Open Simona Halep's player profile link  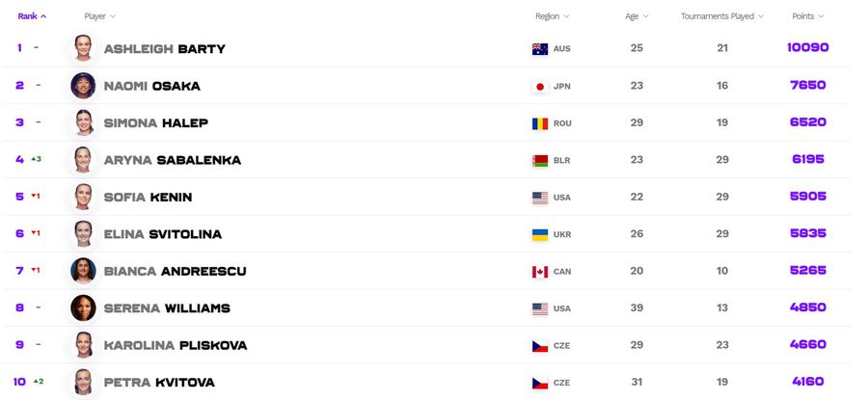(156, 122)
